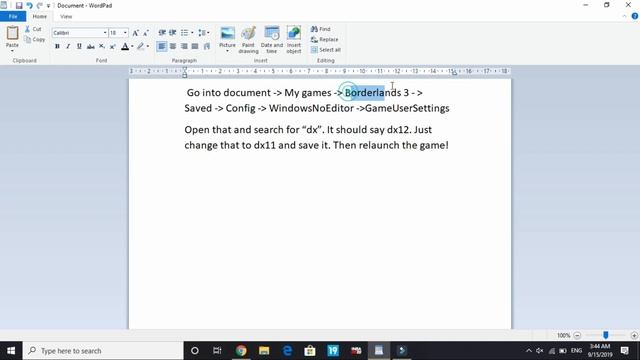Open Microsoft Store from taskbar
The height and width of the screenshot is (360, 640).
[310, 351]
